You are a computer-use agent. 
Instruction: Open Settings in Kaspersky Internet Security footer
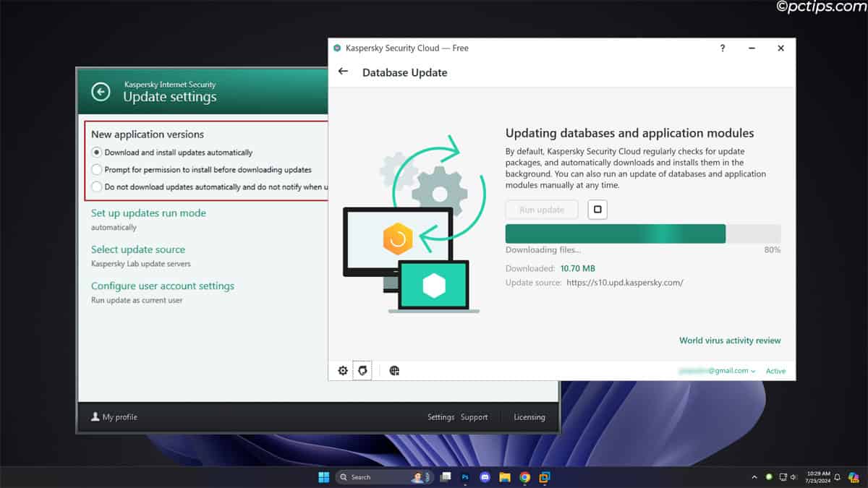pos(441,417)
